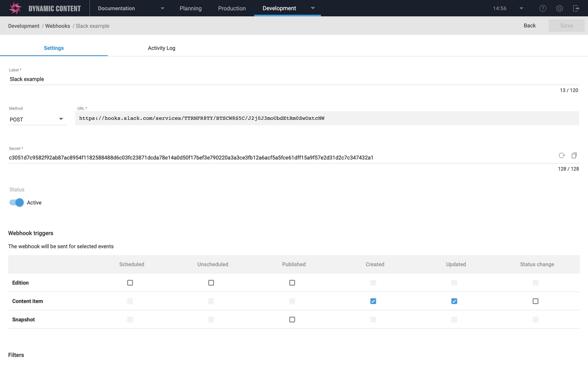
Task: Click the Label field Slack example
Action: coord(294,79)
